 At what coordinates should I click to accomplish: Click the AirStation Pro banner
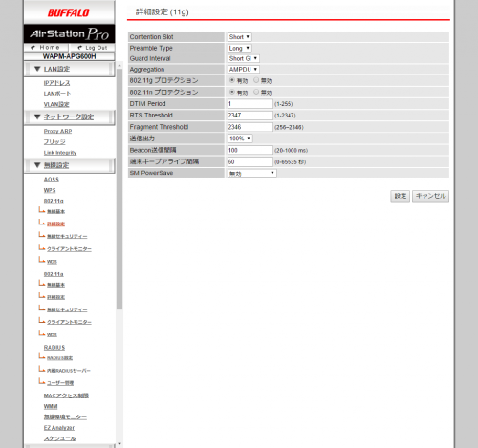pos(69,33)
